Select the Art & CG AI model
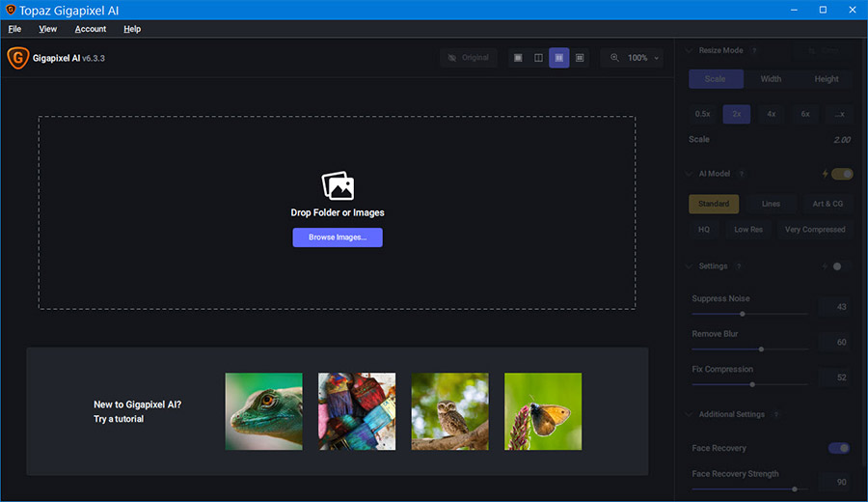This screenshot has height=502, width=868. [827, 204]
